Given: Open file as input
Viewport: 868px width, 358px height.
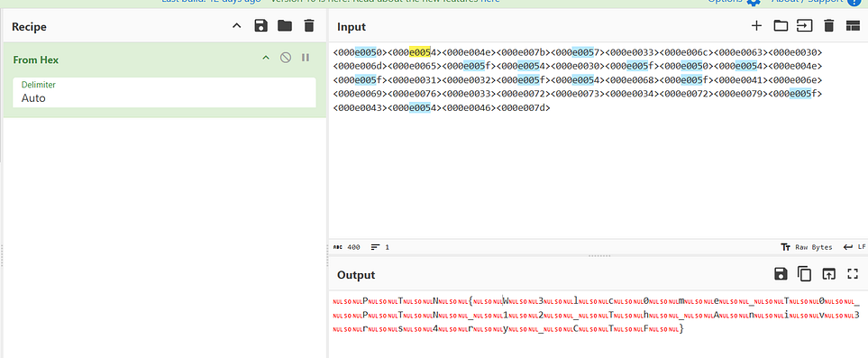Looking at the screenshot, I should coord(804,25).
